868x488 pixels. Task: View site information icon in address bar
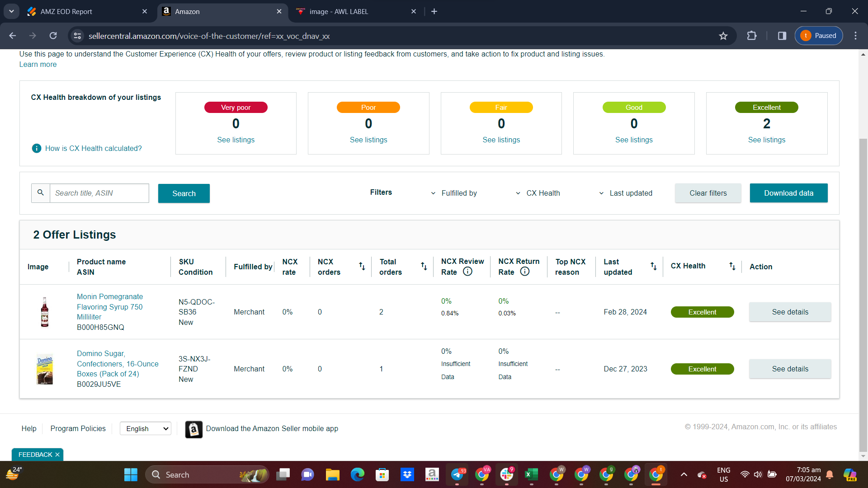click(x=78, y=36)
